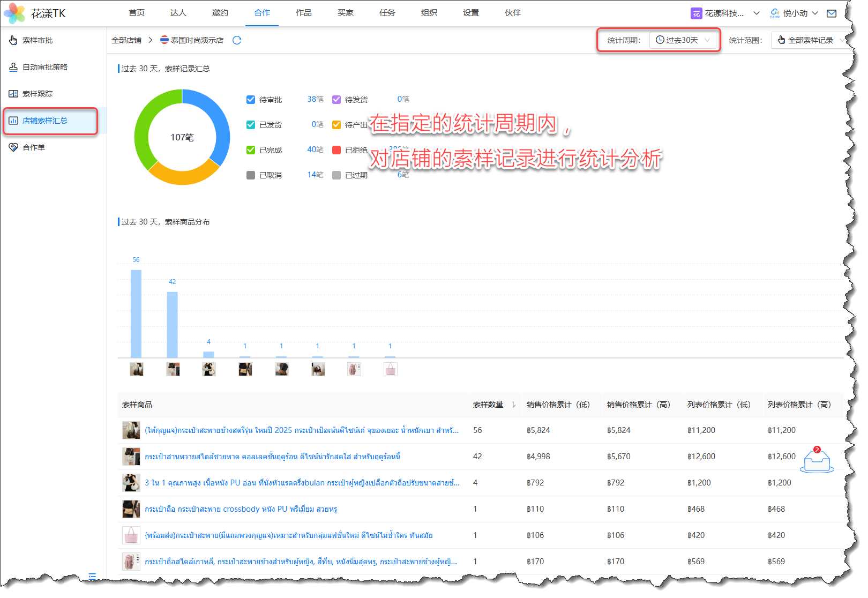This screenshot has height=598, width=868.
Task: Open the 全部索样记录 range dropdown
Action: (x=810, y=40)
